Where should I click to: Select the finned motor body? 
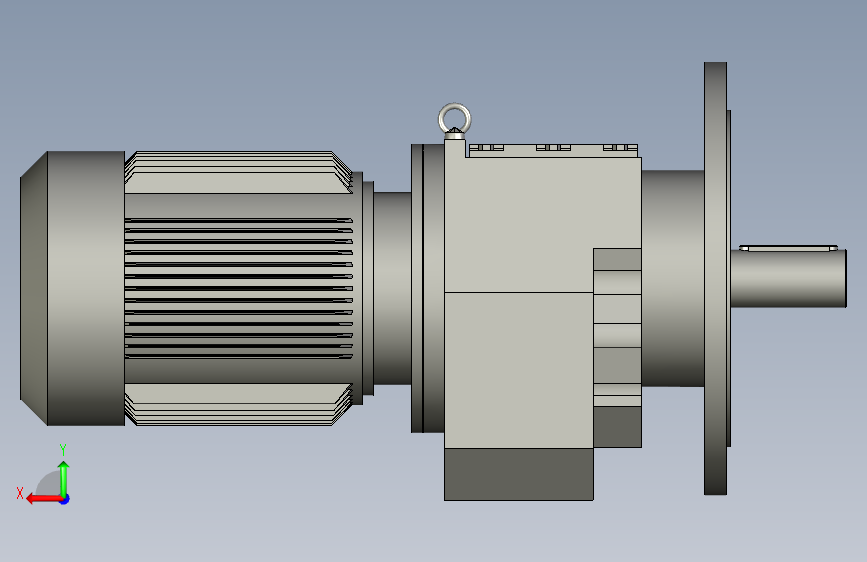tap(239, 288)
